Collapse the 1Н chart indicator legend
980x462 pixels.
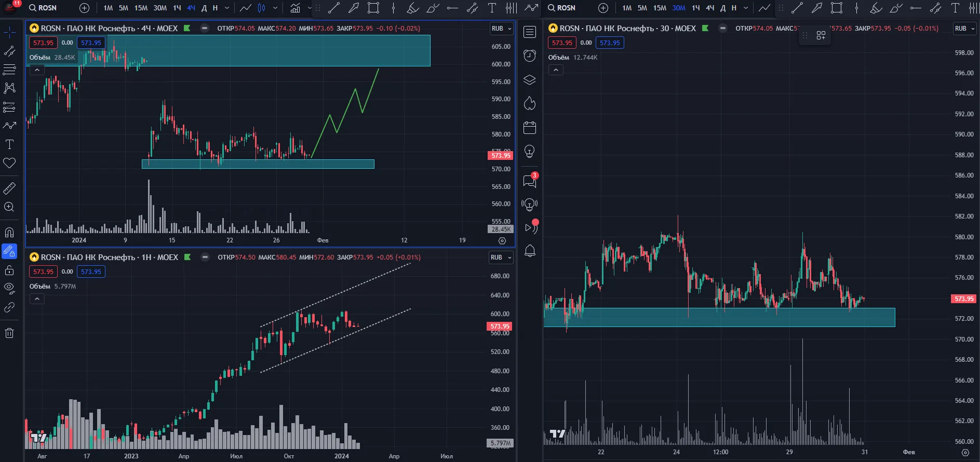[37, 299]
